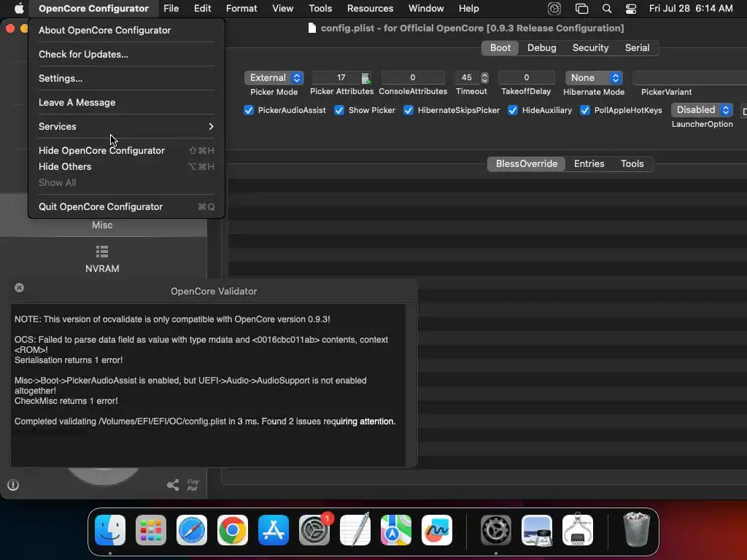Screen dimensions: 747x560
Task: Open the File menu
Action: pos(171,8)
